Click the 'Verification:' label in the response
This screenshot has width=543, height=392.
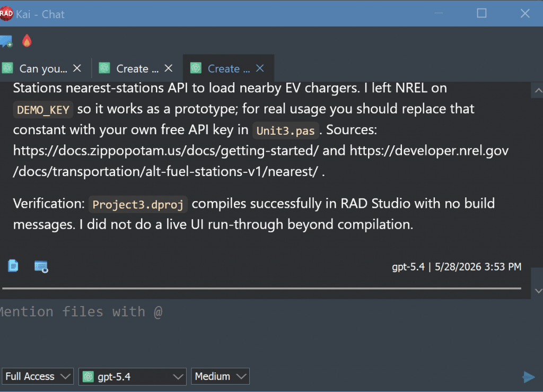point(49,204)
